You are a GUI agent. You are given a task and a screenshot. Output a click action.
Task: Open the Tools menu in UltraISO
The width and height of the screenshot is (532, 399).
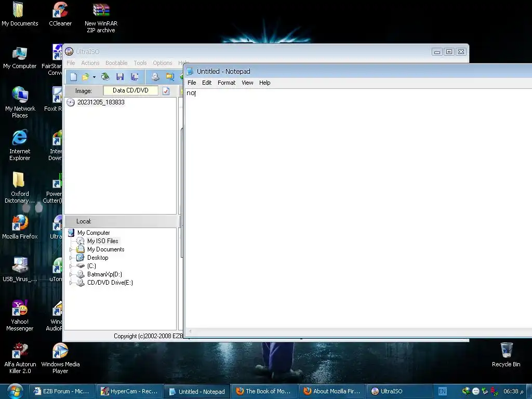(x=140, y=63)
